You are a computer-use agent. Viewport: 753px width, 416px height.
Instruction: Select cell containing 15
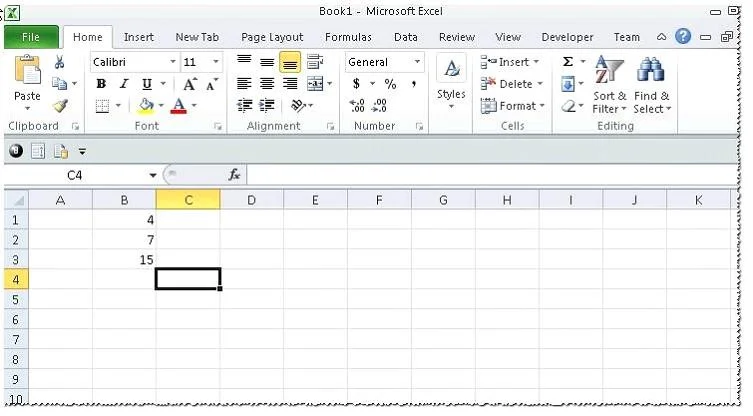pyautogui.click(x=124, y=260)
